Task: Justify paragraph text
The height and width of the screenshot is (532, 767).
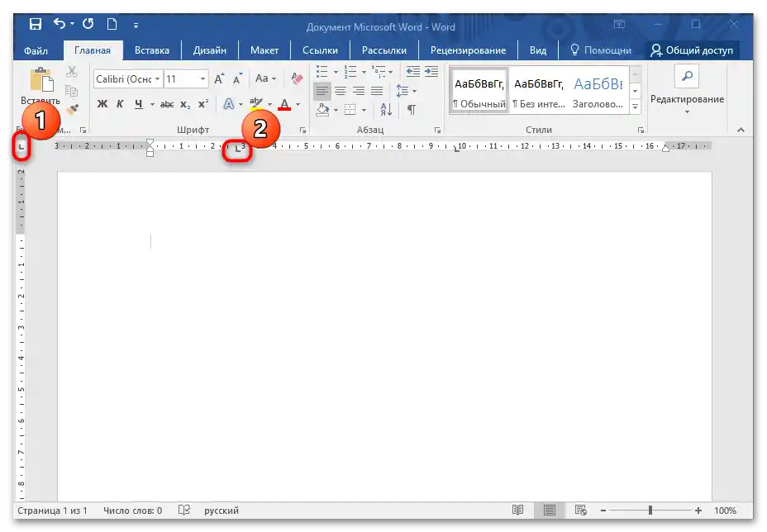Action: [377, 91]
